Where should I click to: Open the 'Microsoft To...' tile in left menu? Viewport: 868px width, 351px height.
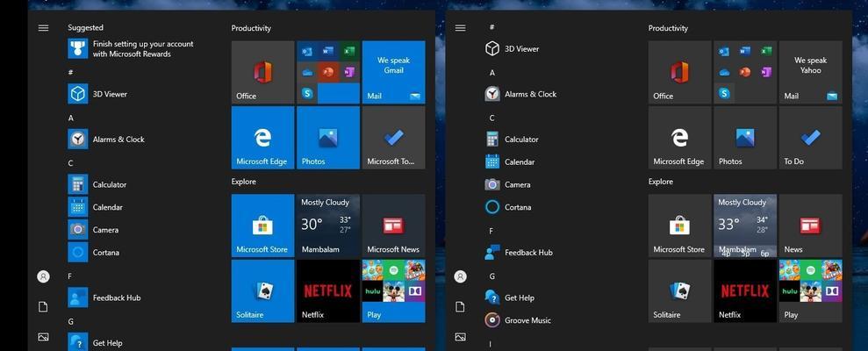click(393, 137)
